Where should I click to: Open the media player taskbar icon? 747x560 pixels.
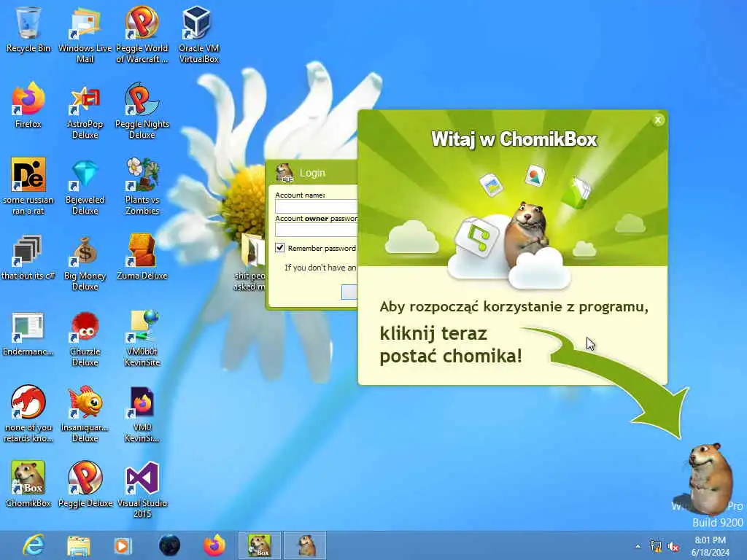coord(122,545)
